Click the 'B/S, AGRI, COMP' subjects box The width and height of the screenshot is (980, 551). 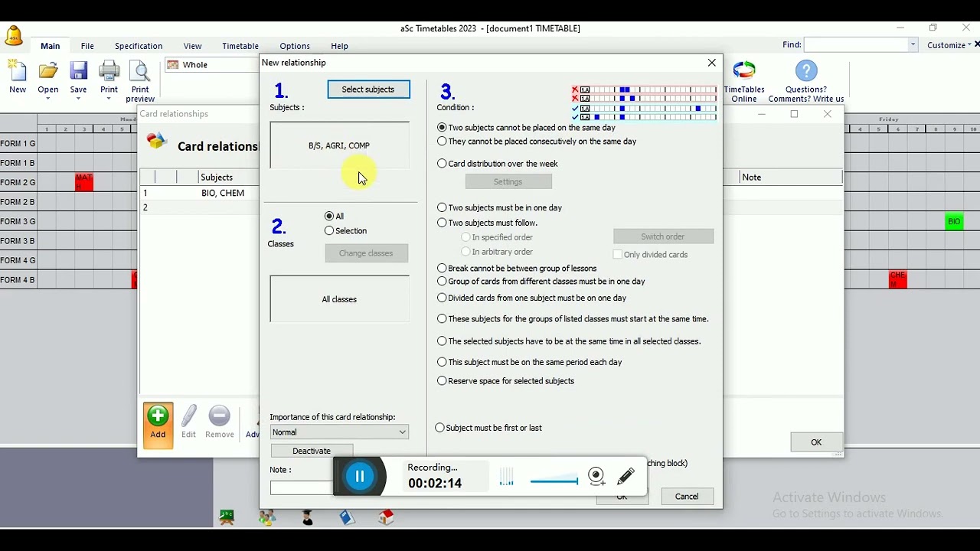pyautogui.click(x=339, y=145)
